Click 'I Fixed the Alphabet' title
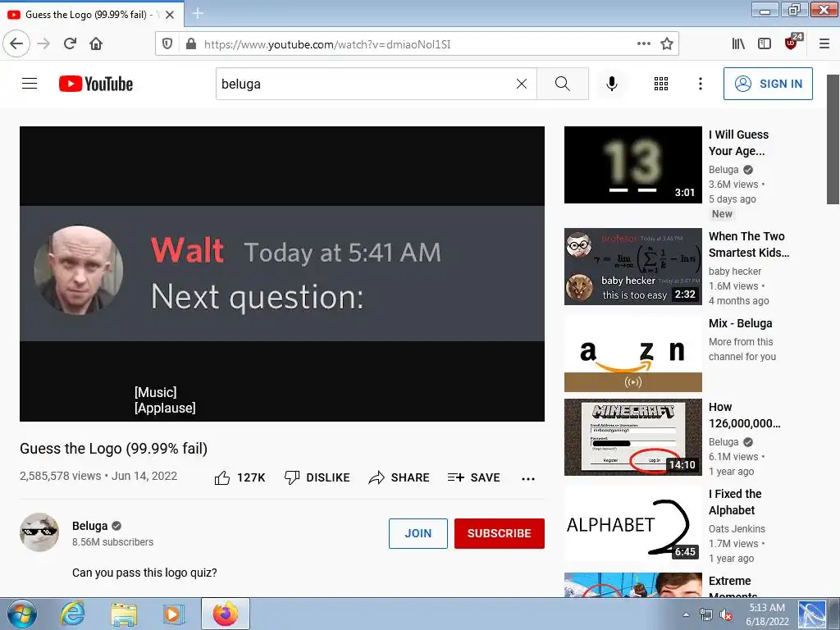 734,502
